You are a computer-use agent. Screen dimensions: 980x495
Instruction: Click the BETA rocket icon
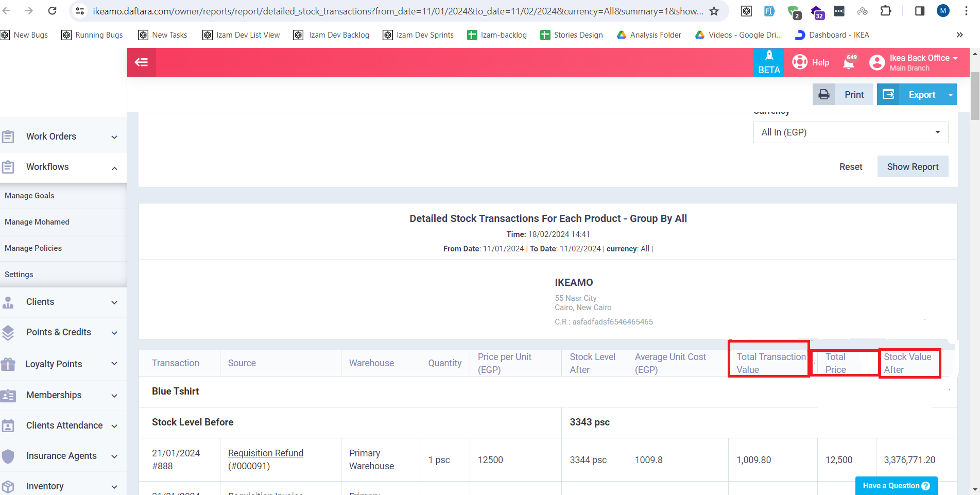click(769, 57)
